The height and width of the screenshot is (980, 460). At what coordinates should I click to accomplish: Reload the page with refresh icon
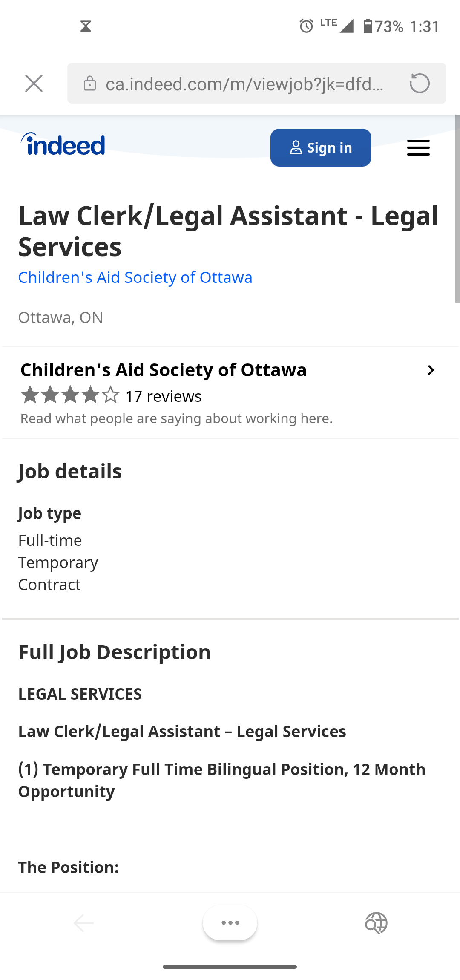coord(420,84)
